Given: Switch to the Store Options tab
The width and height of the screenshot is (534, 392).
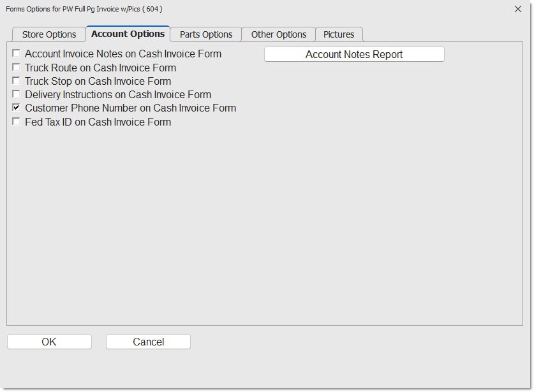Looking at the screenshot, I should 48,34.
